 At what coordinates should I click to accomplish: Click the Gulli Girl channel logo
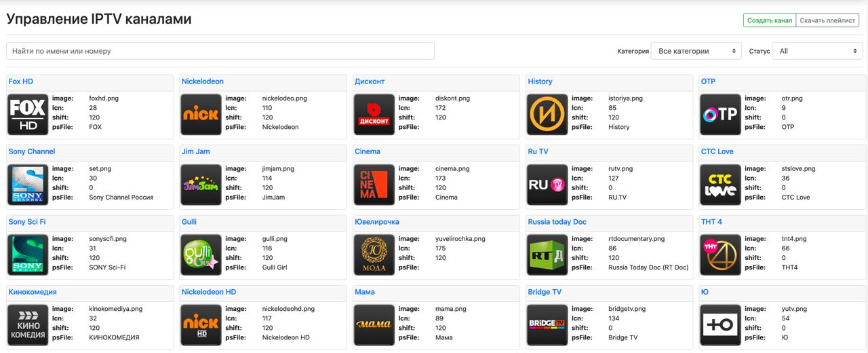coord(201,255)
